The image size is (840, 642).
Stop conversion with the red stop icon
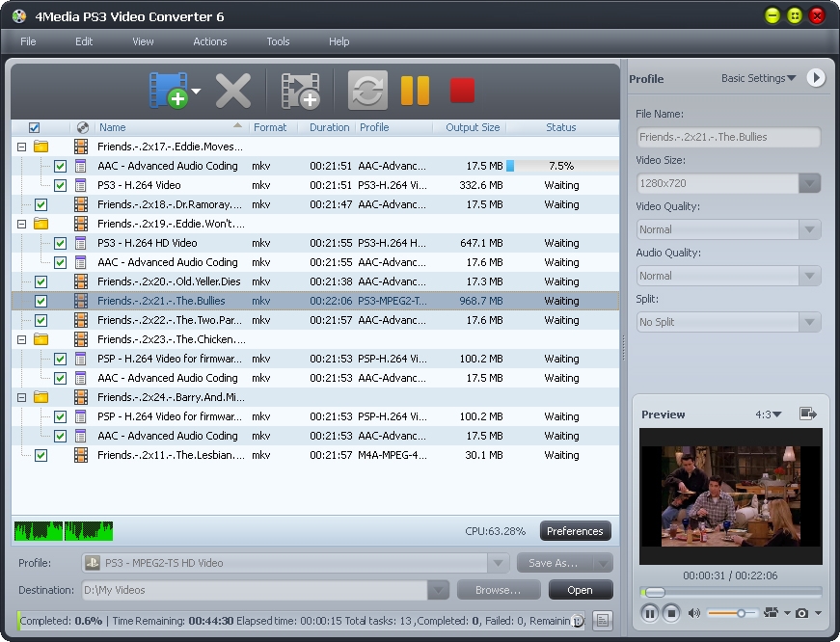click(x=463, y=91)
